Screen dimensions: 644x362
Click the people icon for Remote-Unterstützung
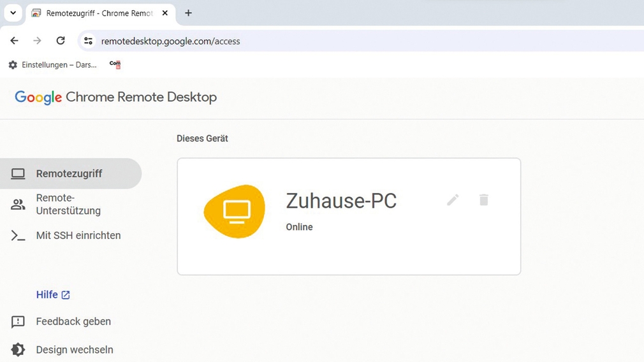point(18,205)
